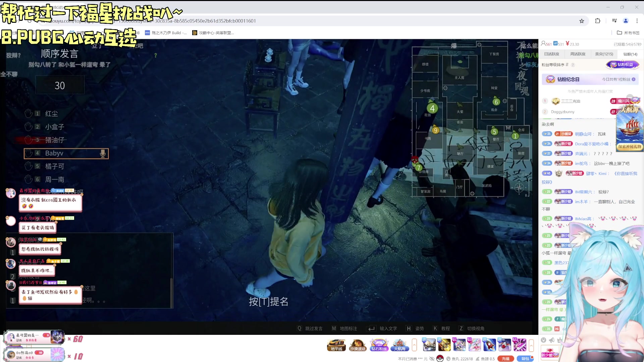Viewport: 644px width, 362px height.
Task: Switch to the 日活跃度 tab
Action: point(551,54)
